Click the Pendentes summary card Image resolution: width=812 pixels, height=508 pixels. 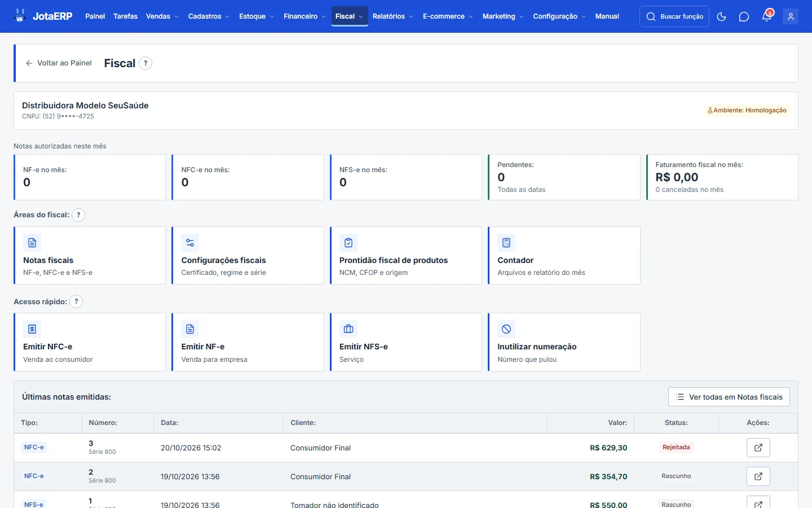tap(564, 177)
